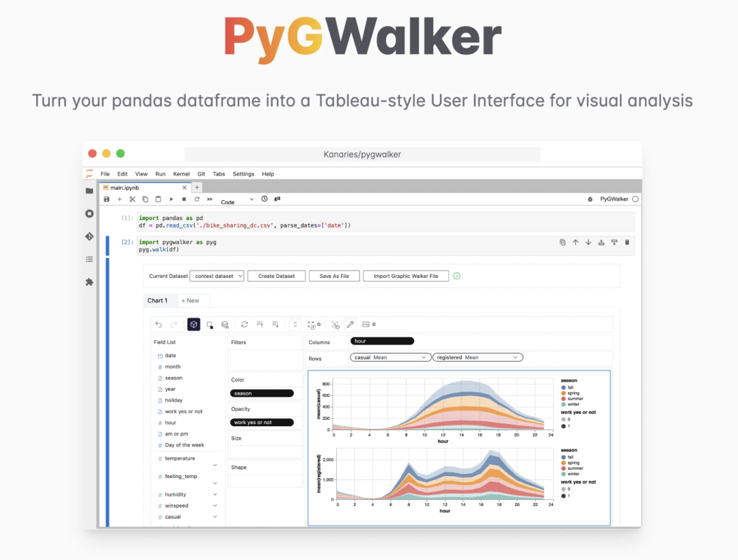The height and width of the screenshot is (560, 738).
Task: Toggle the aggregation cube icon
Action: click(193, 324)
